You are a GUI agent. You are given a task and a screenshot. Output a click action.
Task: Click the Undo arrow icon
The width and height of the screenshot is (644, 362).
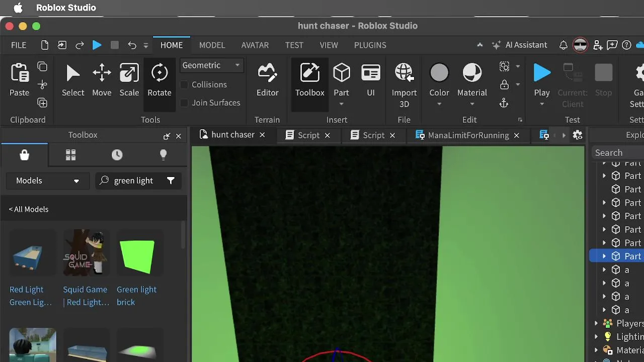point(132,45)
